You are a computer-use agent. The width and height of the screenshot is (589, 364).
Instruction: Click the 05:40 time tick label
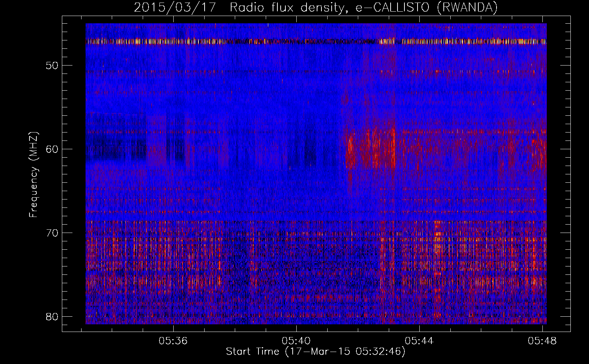296,341
